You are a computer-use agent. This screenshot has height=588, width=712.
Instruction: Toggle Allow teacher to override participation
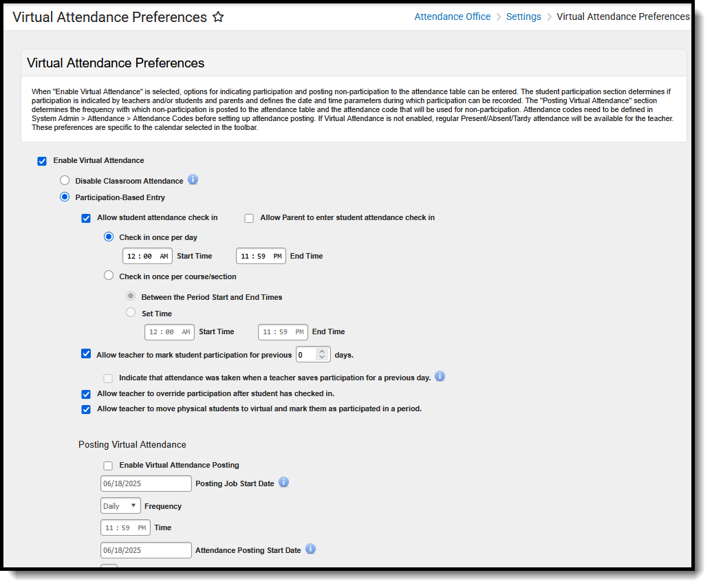coord(86,394)
